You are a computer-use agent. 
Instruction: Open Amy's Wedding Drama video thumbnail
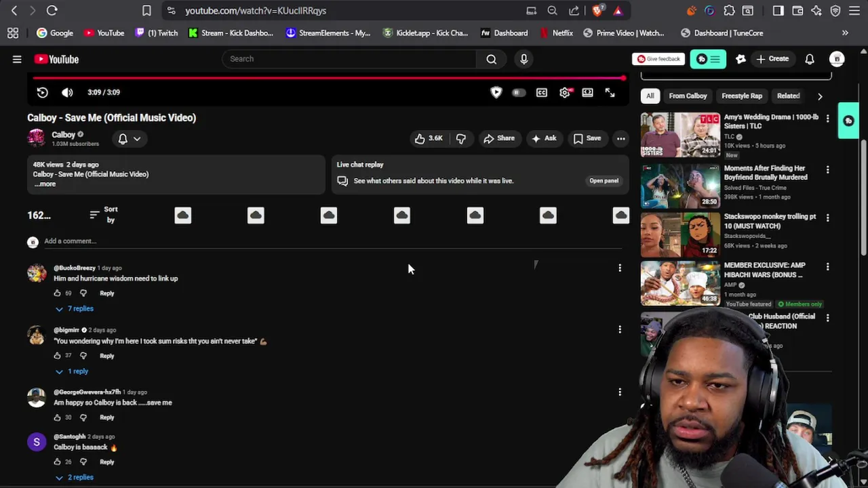pyautogui.click(x=680, y=134)
